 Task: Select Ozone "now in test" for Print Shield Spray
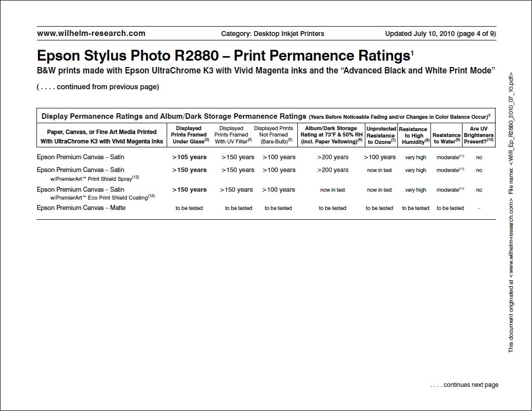pyautogui.click(x=379, y=170)
